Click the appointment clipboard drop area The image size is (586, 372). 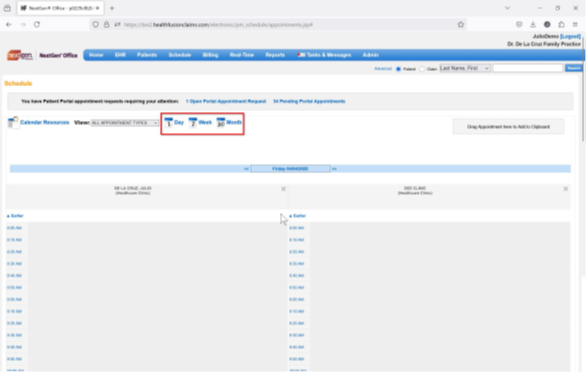point(508,127)
